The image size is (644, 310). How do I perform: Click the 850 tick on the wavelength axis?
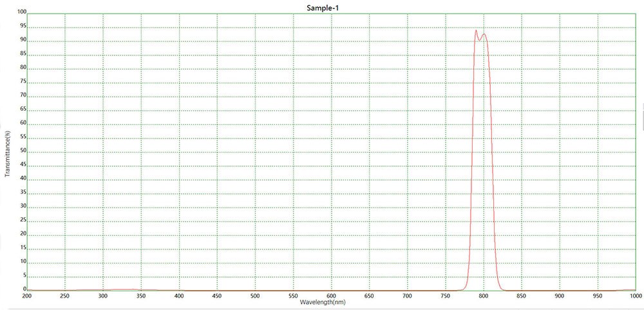pos(521,296)
